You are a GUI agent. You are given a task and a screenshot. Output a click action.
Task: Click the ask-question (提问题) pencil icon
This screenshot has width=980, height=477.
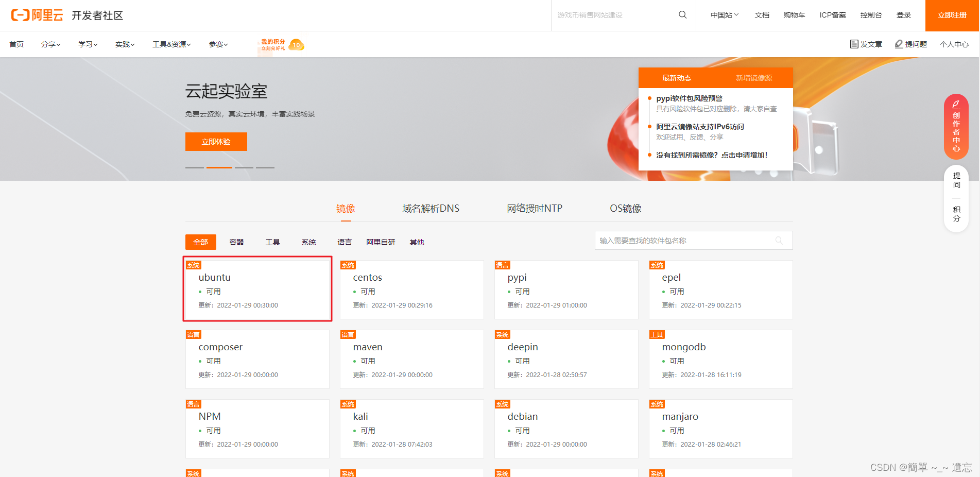[x=899, y=44]
